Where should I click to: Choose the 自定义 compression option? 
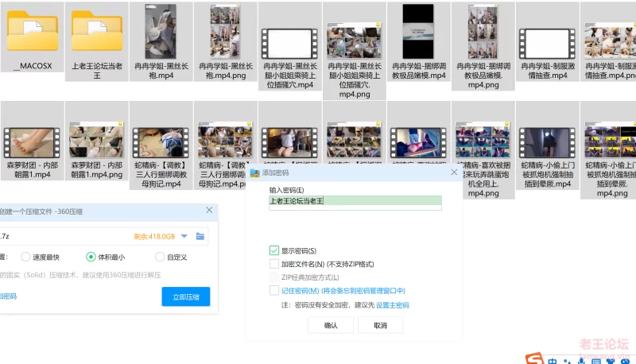coord(160,257)
